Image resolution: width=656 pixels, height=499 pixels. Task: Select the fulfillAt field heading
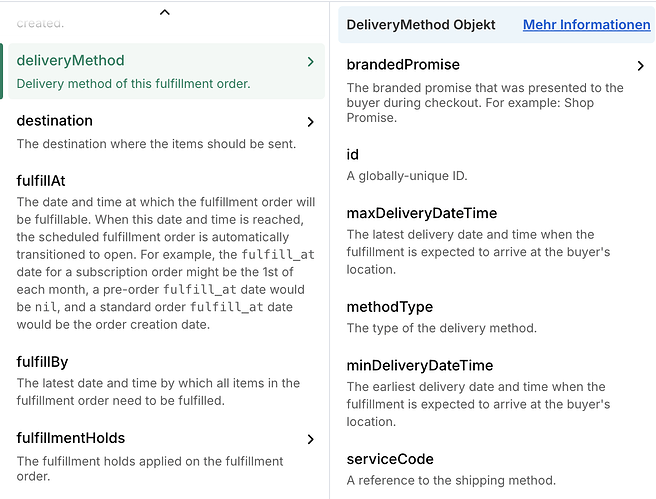tap(42, 181)
